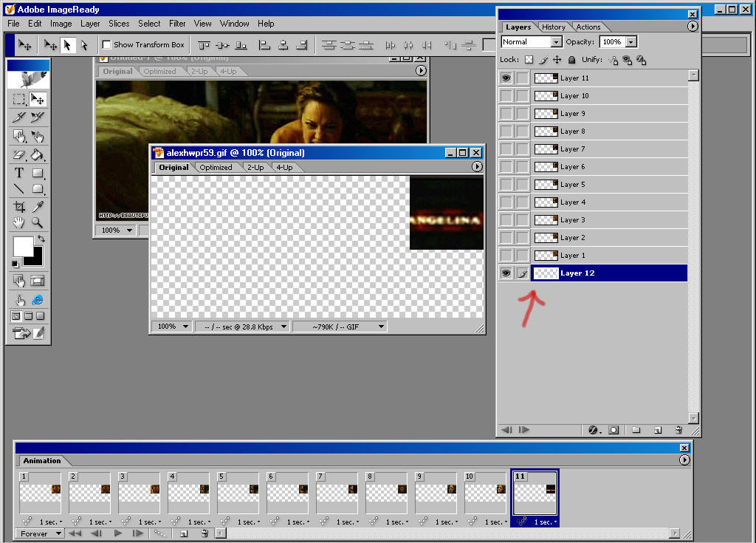Image resolution: width=756 pixels, height=543 pixels.
Task: Select the Type tool in toolbox
Action: 19,173
